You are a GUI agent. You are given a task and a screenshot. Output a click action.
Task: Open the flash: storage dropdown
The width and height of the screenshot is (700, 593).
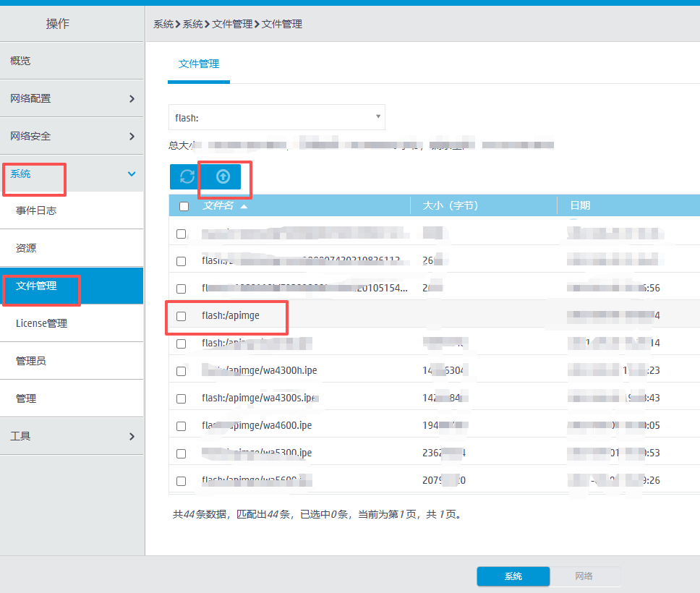(x=277, y=117)
